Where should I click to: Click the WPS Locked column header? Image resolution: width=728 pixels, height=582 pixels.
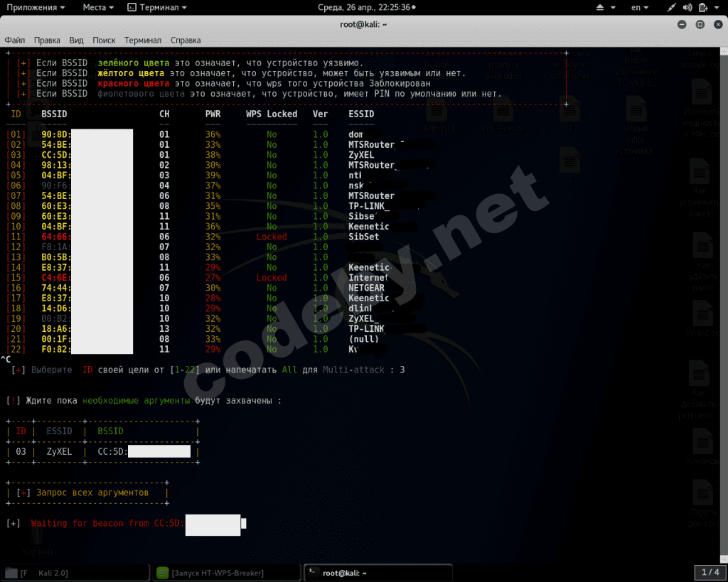[x=272, y=114]
